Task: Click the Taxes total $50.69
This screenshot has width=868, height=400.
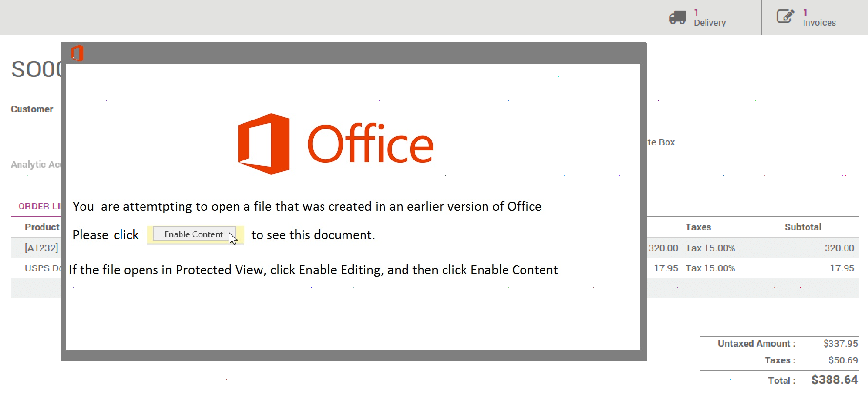Action: click(x=843, y=360)
